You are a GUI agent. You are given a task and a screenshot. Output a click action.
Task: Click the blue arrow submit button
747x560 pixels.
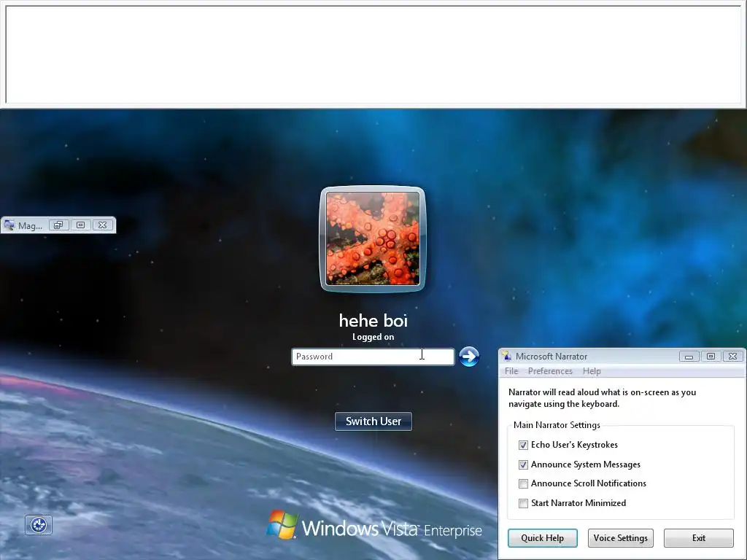(x=469, y=356)
